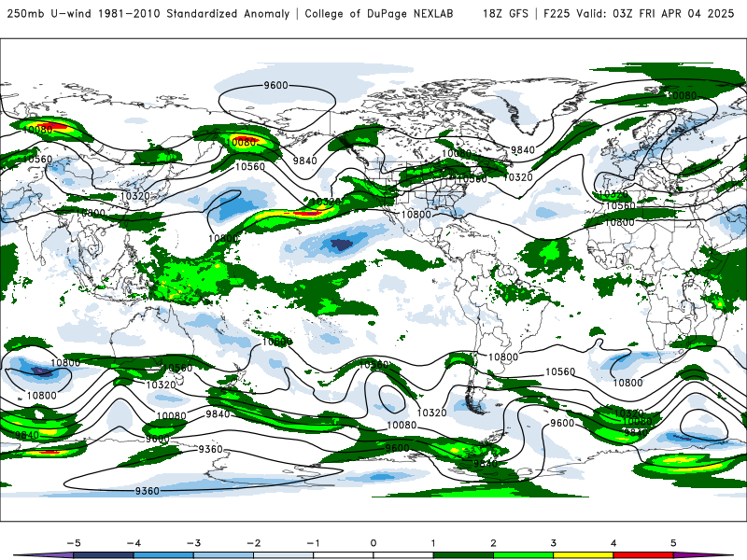Click the dark blue negative anomaly core southeast of Hawaii

coord(342,245)
